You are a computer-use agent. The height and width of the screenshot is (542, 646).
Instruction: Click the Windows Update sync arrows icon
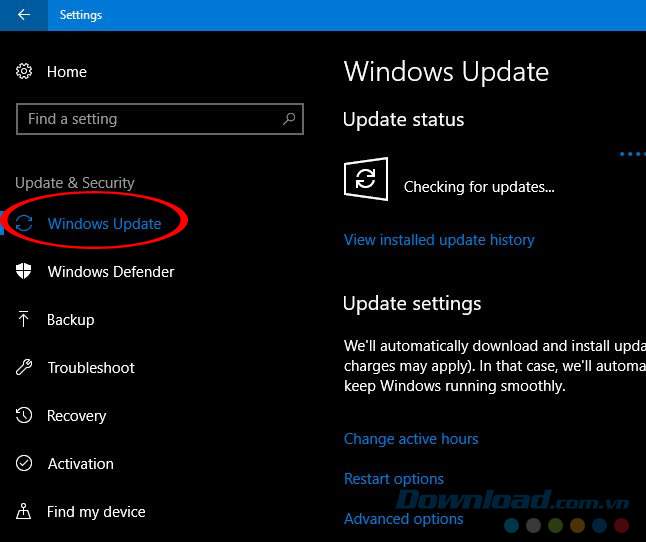point(24,223)
